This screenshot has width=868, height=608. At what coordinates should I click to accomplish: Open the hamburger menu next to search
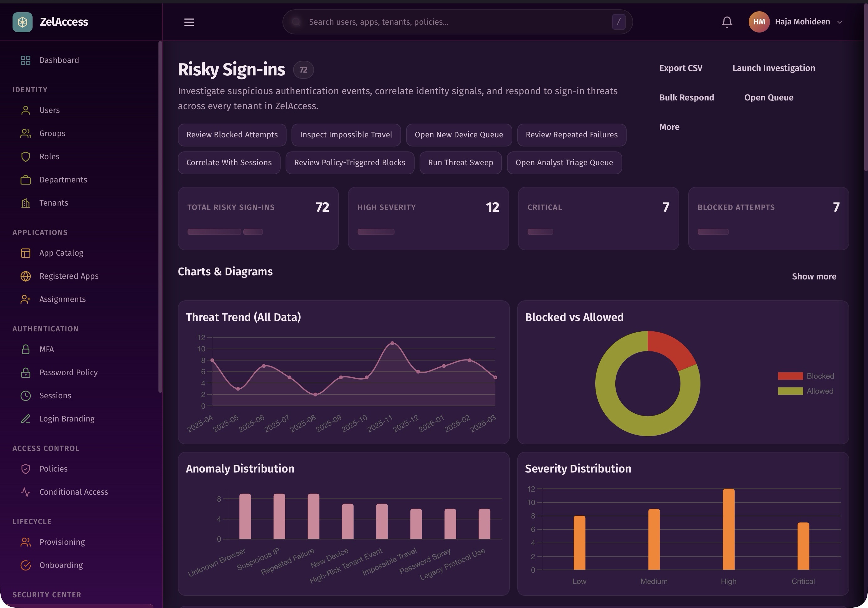coord(189,22)
